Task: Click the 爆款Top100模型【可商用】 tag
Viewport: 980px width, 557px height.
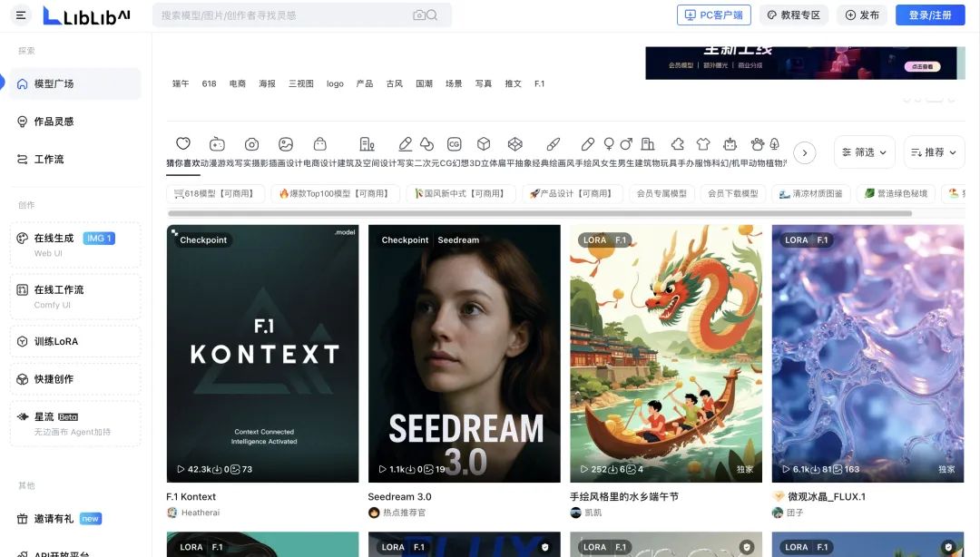Action: click(335, 194)
